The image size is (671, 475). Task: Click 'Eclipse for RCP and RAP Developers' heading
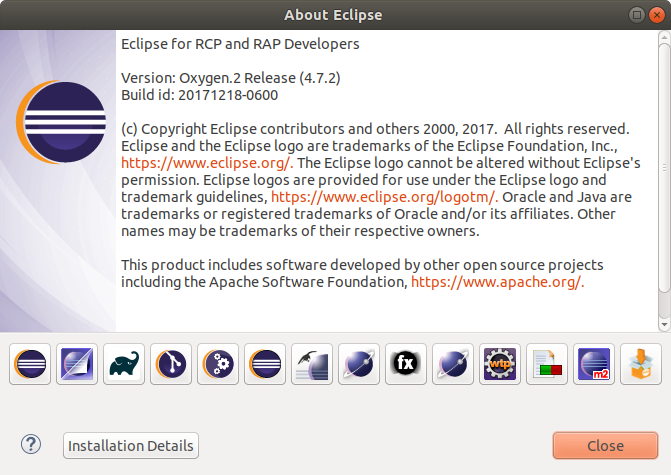240,44
